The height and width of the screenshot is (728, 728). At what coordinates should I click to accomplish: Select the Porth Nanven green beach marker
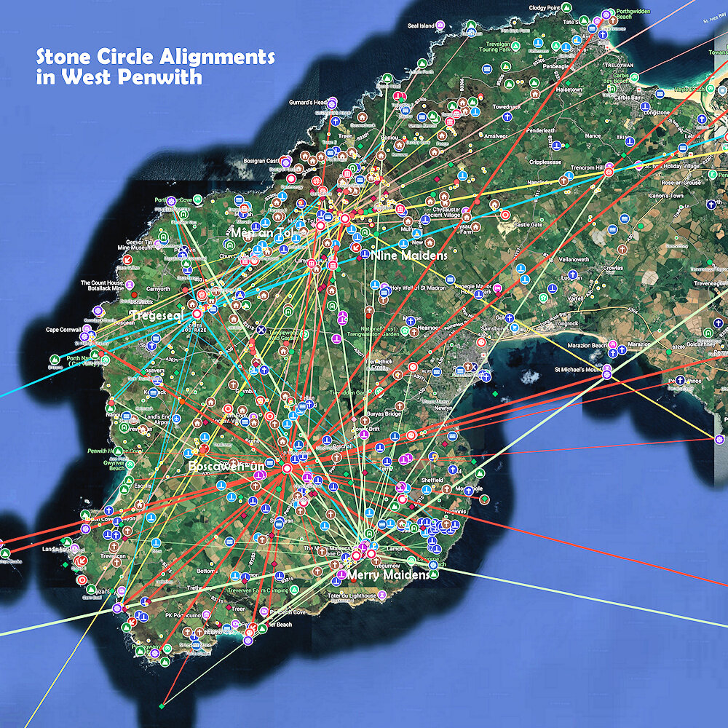(x=106, y=360)
